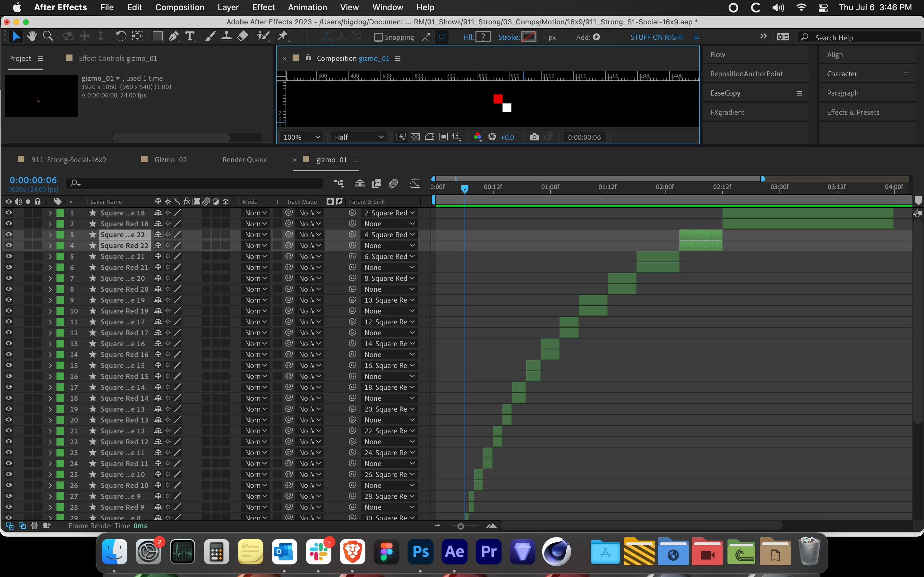Choose the Hand tool
The width and height of the screenshot is (924, 577).
[x=32, y=37]
